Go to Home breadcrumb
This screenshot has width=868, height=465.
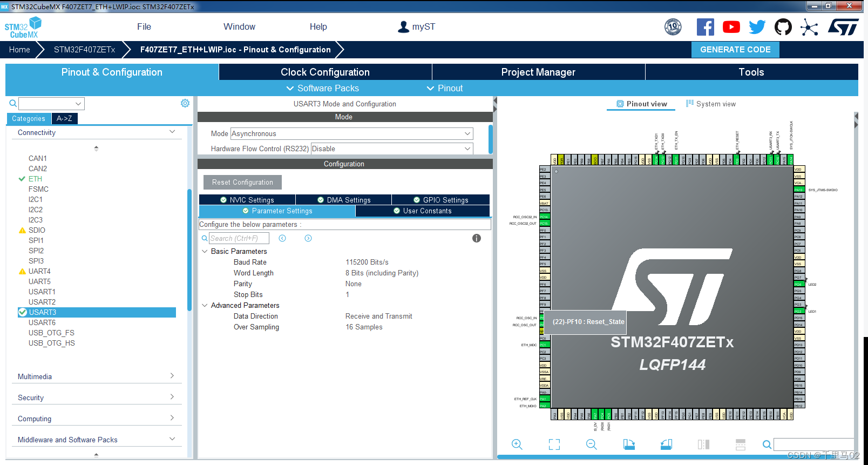pos(19,49)
